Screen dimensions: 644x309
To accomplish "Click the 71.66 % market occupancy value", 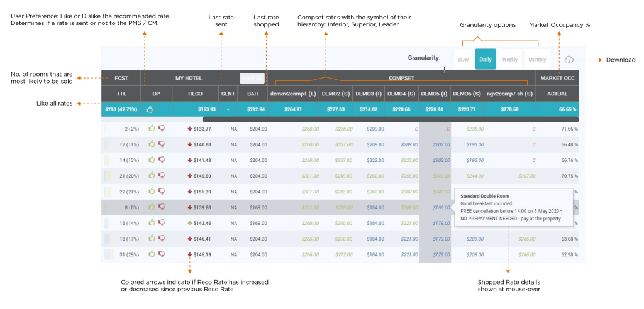I will [x=569, y=129].
